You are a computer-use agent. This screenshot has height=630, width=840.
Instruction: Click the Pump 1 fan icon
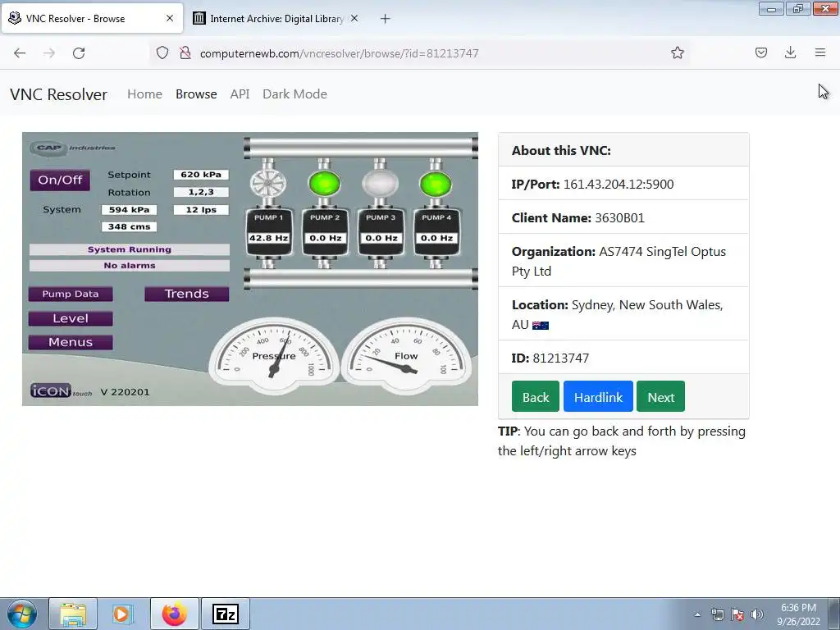(268, 184)
